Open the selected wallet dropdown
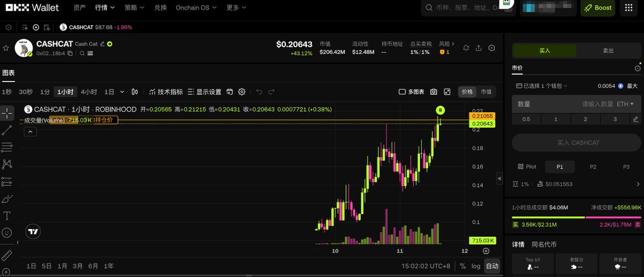This screenshot has height=277, width=644. pyautogui.click(x=541, y=86)
